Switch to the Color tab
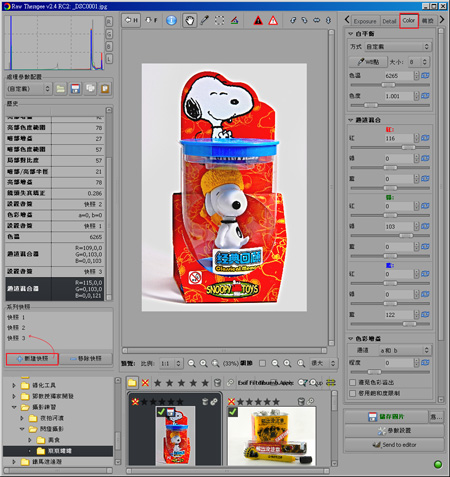The image size is (450, 477). [409, 21]
